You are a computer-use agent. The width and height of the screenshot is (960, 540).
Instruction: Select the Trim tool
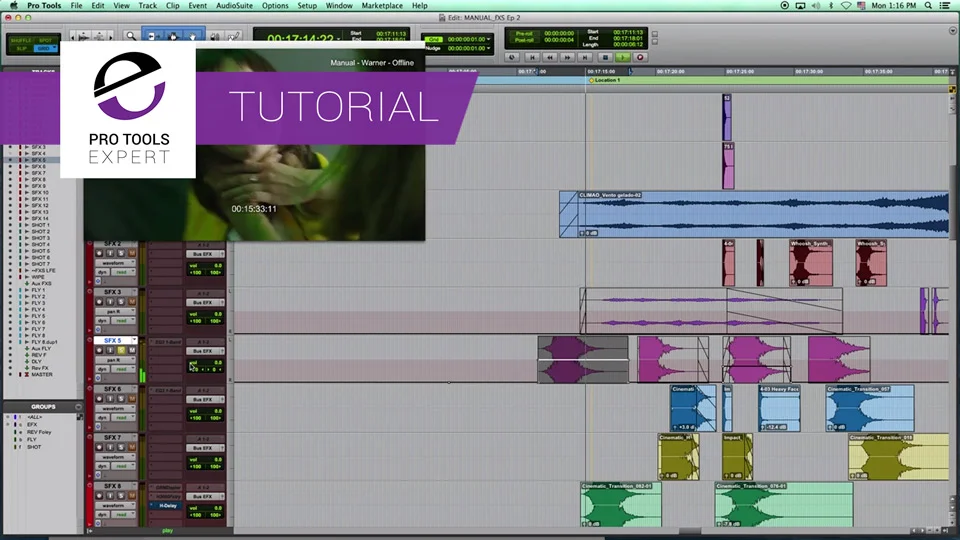(x=152, y=37)
